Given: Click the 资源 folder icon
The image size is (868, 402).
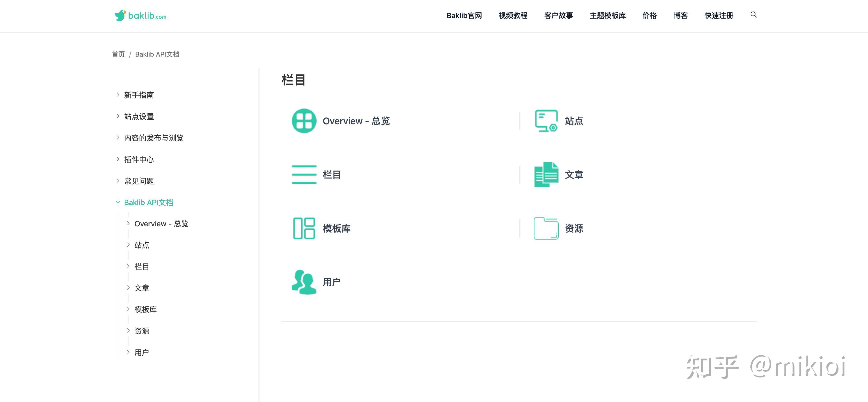Looking at the screenshot, I should (545, 228).
